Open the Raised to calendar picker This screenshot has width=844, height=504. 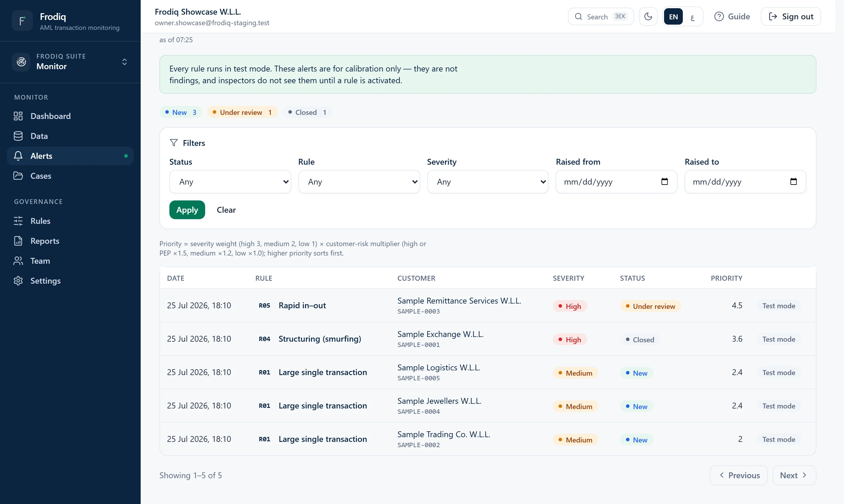793,182
